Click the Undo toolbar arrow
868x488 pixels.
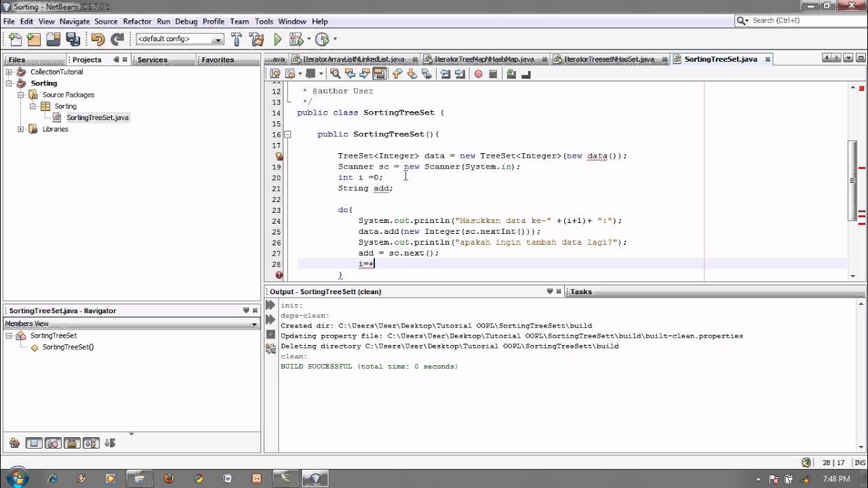tap(98, 39)
